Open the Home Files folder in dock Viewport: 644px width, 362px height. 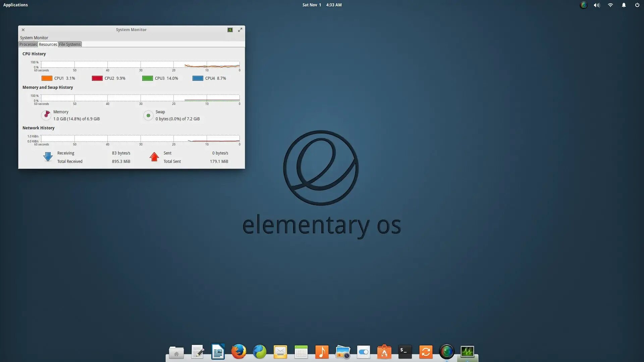tap(176, 352)
